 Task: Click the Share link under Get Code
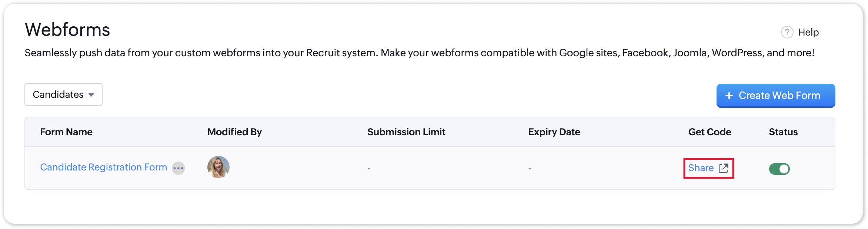tap(701, 168)
